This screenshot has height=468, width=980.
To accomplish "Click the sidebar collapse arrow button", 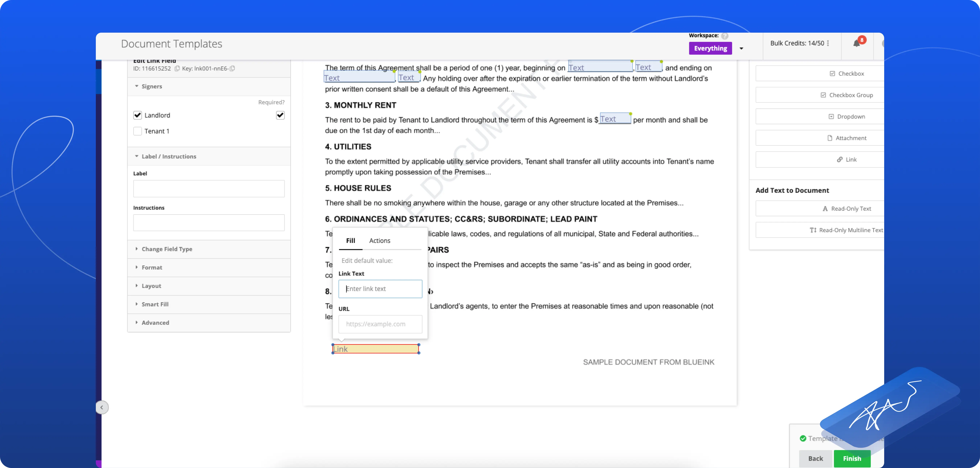I will [x=102, y=407].
